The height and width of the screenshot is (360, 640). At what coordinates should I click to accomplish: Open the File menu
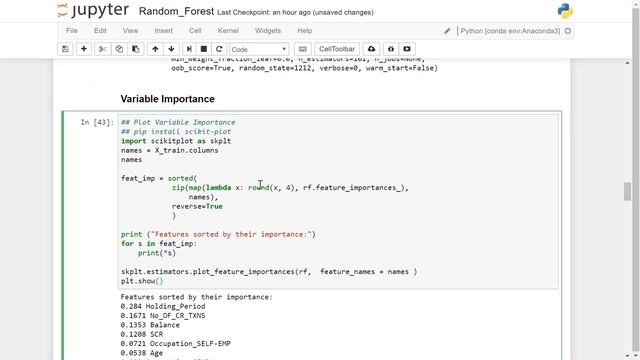pyautogui.click(x=72, y=31)
